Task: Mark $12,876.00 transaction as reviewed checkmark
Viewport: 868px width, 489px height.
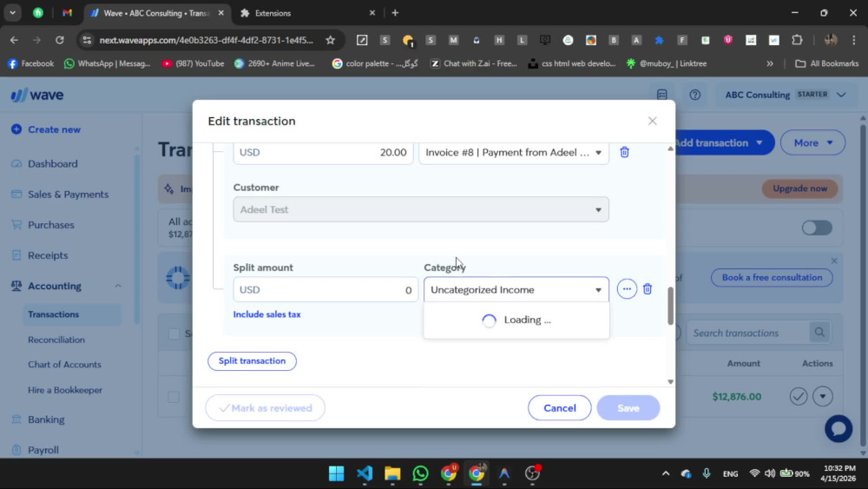Action: pyautogui.click(x=799, y=397)
